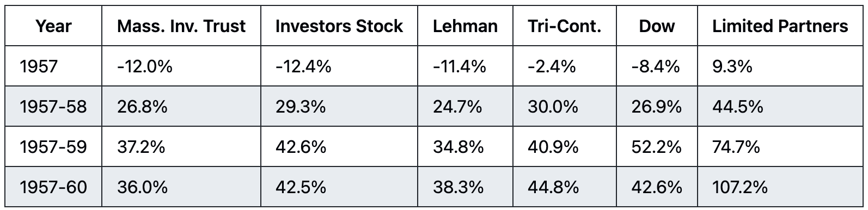
Task: Select the Mass. Inv. Trust header
Action: point(181,26)
